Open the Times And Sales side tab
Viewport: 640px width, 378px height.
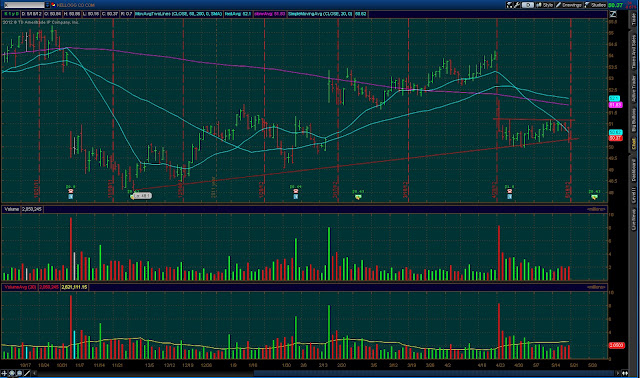pos(634,52)
